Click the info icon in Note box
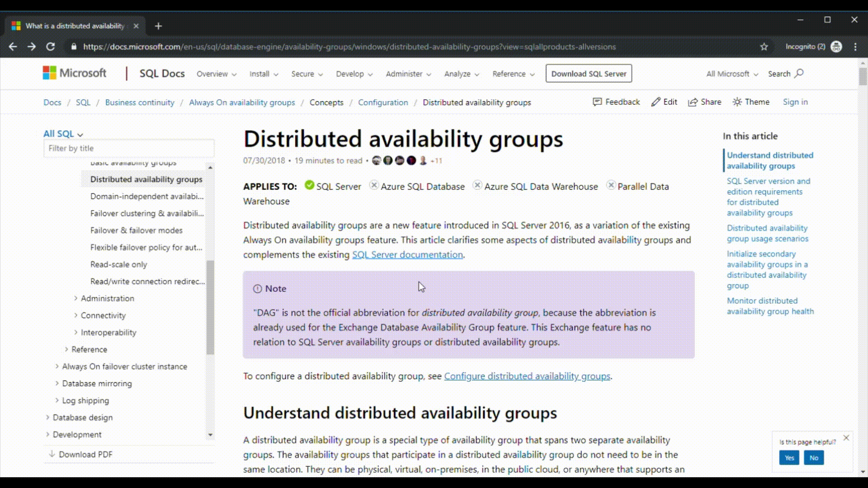Screen dimensions: 868x488 tap(258, 288)
